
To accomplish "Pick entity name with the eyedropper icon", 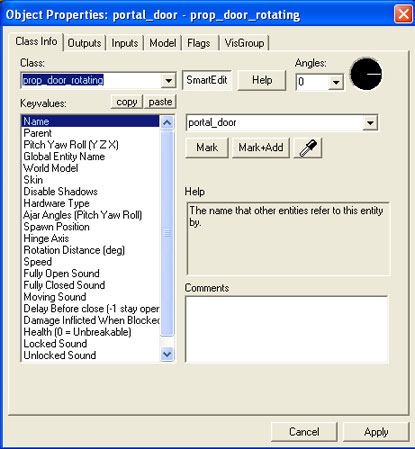I will click(308, 148).
